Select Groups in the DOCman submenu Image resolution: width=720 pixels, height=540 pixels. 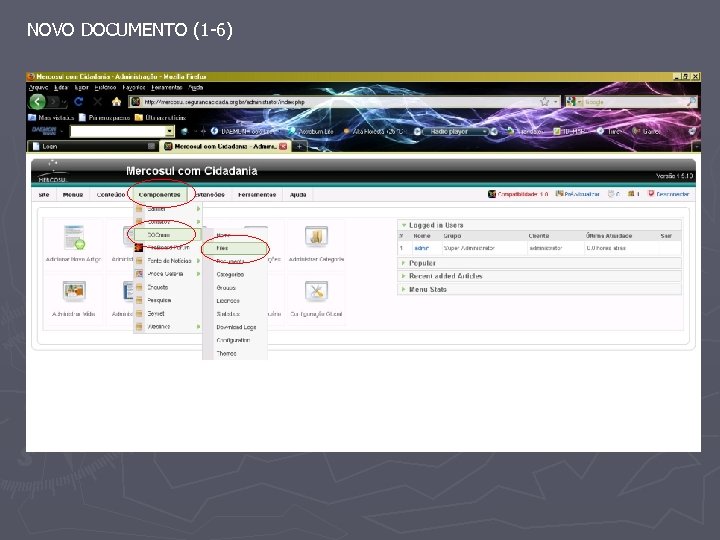(x=226, y=287)
